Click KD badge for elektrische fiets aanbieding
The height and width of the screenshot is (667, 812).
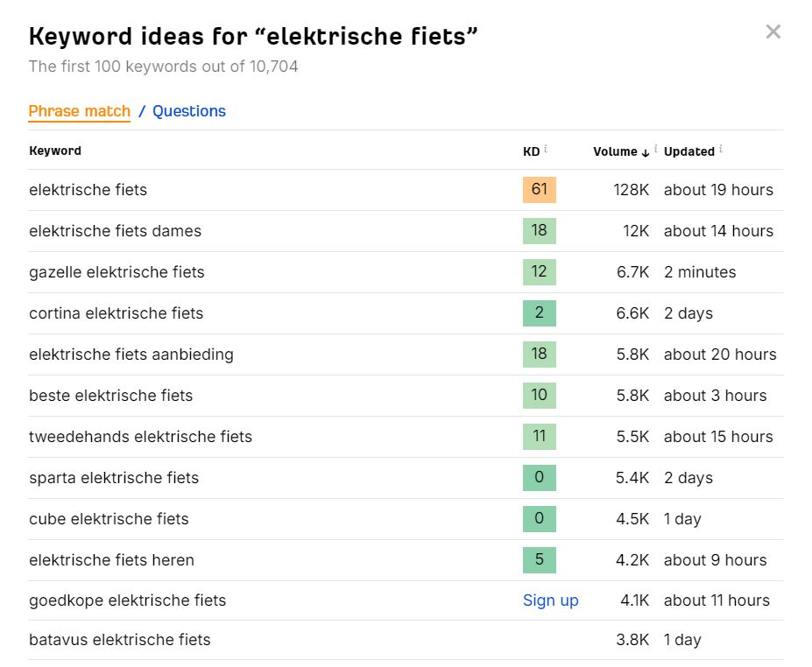(x=539, y=354)
